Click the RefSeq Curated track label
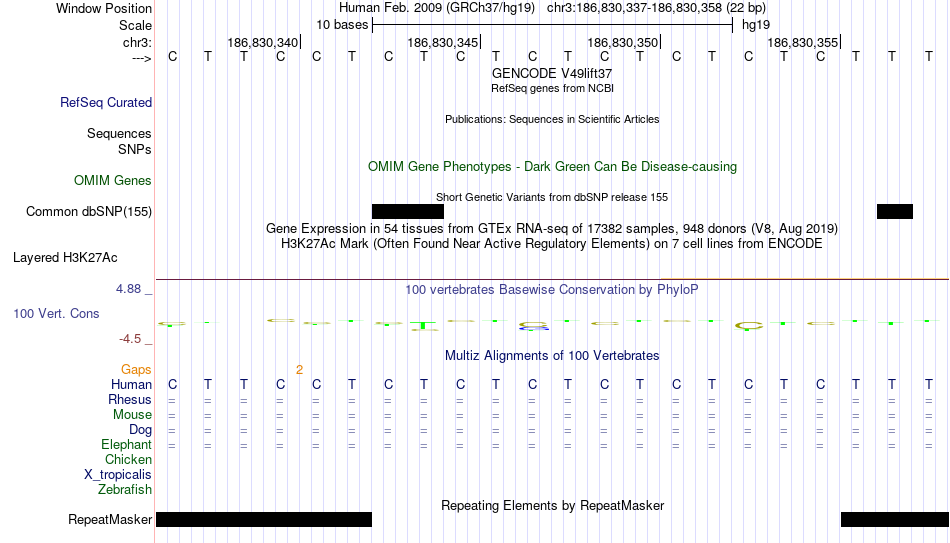950x543 pixels. [106, 102]
